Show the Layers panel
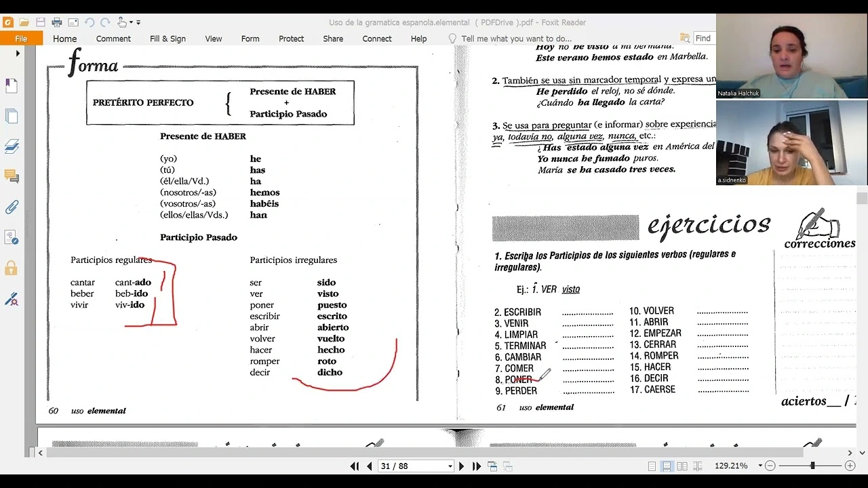The image size is (868, 488). (12, 146)
